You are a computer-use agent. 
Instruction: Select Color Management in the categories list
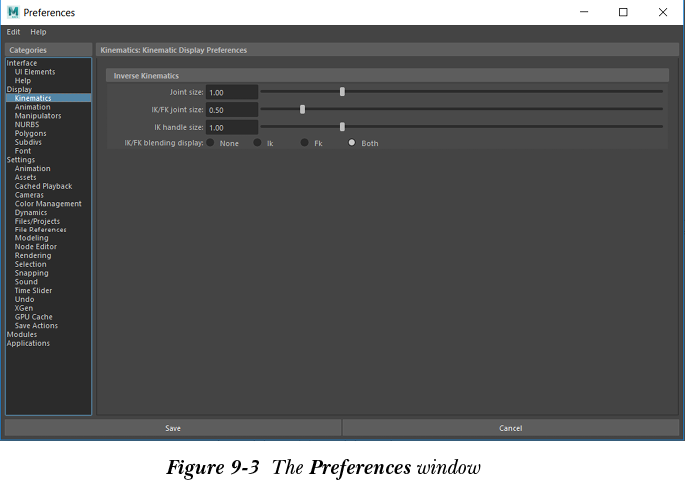pos(48,204)
